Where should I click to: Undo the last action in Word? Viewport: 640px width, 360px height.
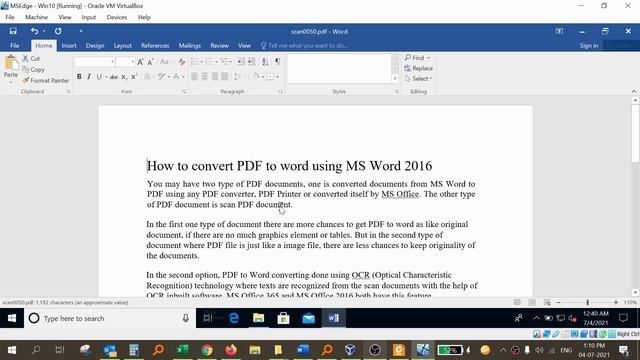[x=34, y=31]
